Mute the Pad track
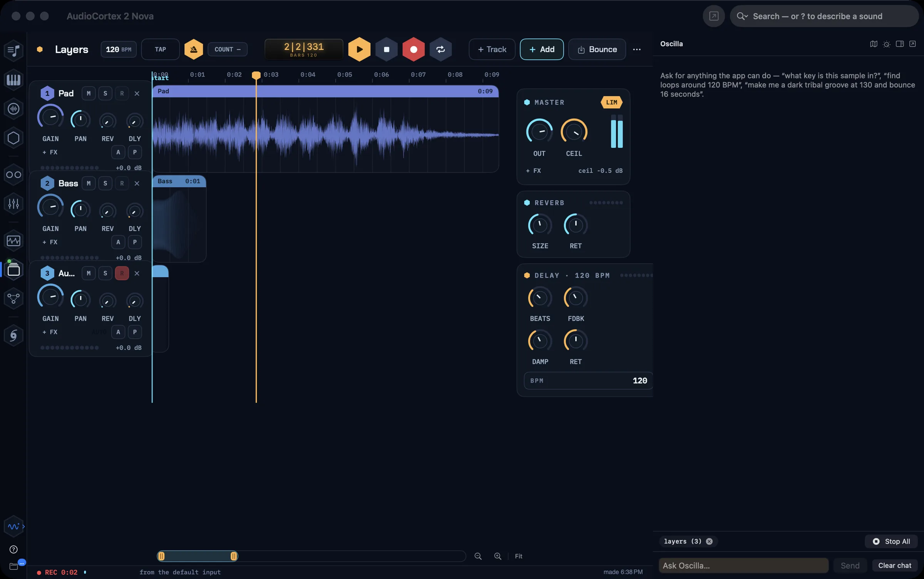Screen dimensions: 924x579 pyautogui.click(x=89, y=94)
